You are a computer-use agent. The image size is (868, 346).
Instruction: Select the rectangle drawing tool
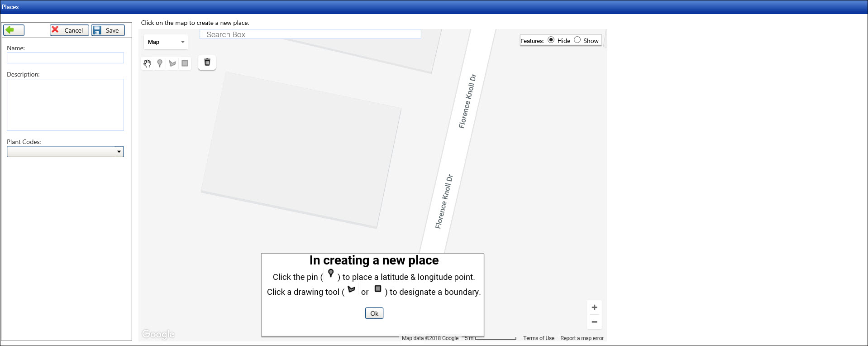[185, 63]
